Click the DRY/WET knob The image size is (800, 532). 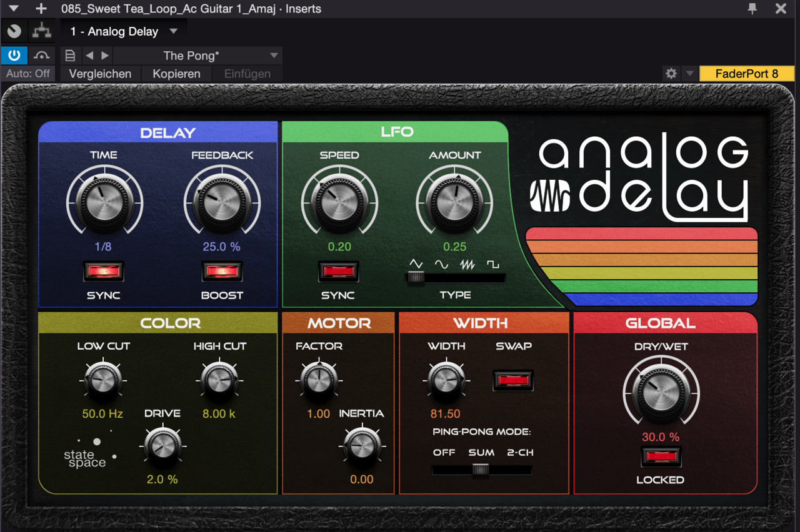(x=661, y=393)
